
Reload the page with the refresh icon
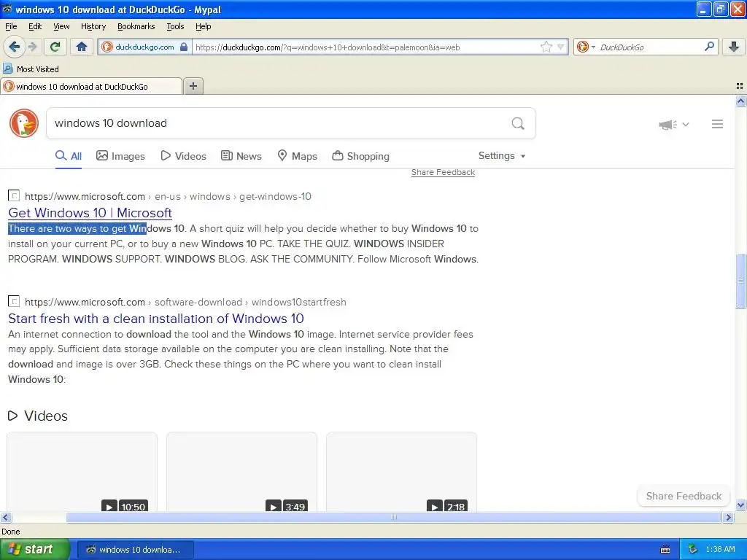click(x=55, y=47)
